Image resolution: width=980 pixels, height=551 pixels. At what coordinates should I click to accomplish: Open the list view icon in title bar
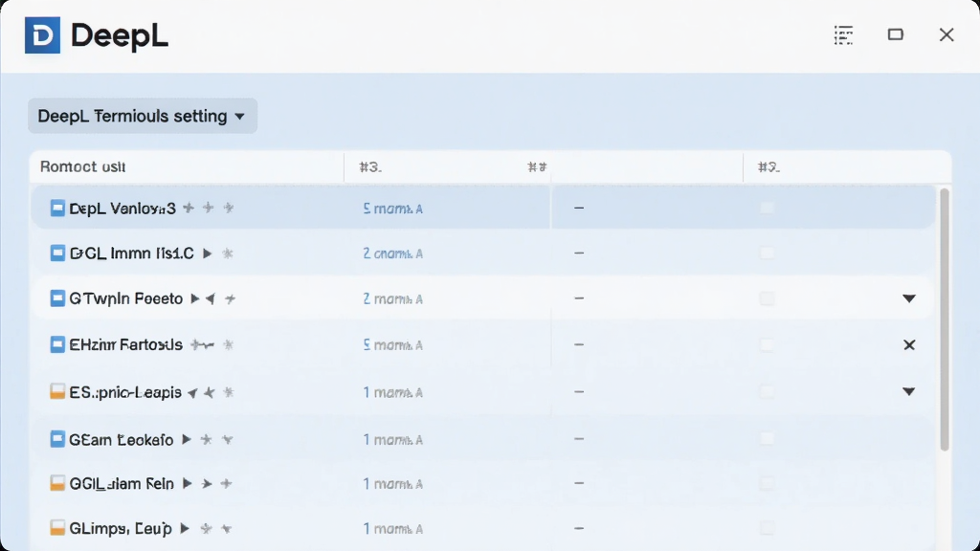pyautogui.click(x=844, y=35)
